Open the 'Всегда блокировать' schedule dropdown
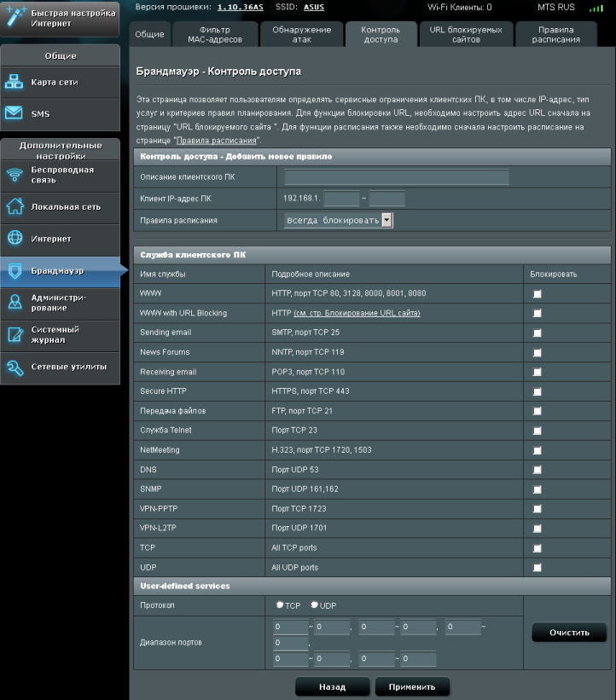The image size is (616, 700). pyautogui.click(x=339, y=220)
